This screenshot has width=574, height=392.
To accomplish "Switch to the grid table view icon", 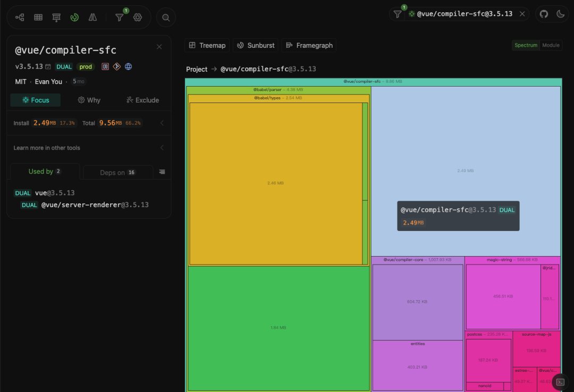I will coord(38,17).
